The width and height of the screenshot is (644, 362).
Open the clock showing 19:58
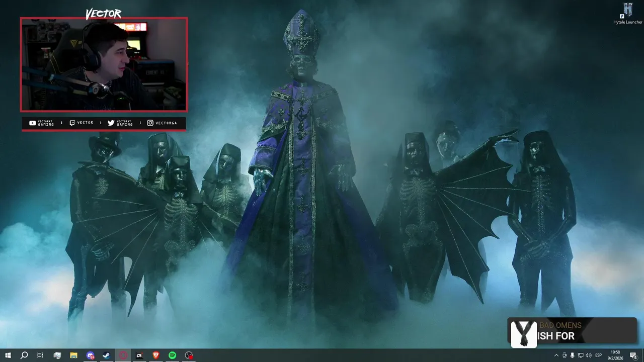[x=615, y=355]
